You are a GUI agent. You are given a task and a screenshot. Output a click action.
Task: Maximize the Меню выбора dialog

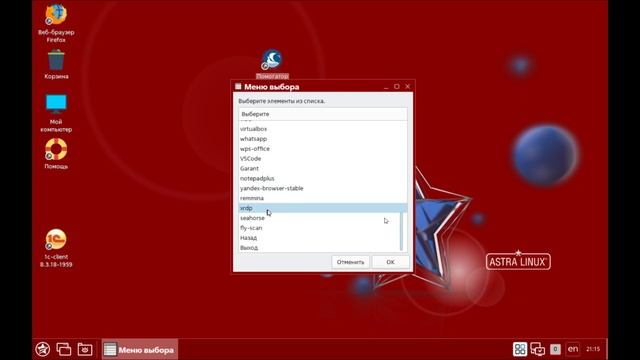click(x=397, y=87)
